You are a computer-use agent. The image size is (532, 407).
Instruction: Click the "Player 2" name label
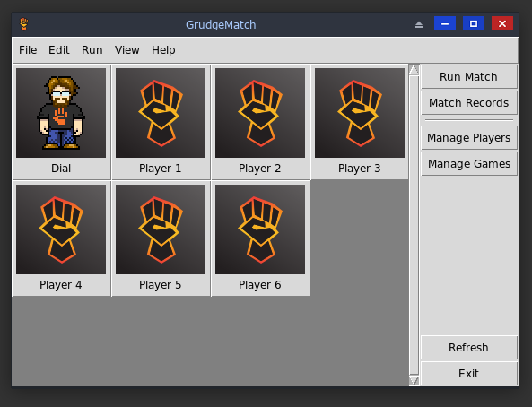[x=260, y=169]
